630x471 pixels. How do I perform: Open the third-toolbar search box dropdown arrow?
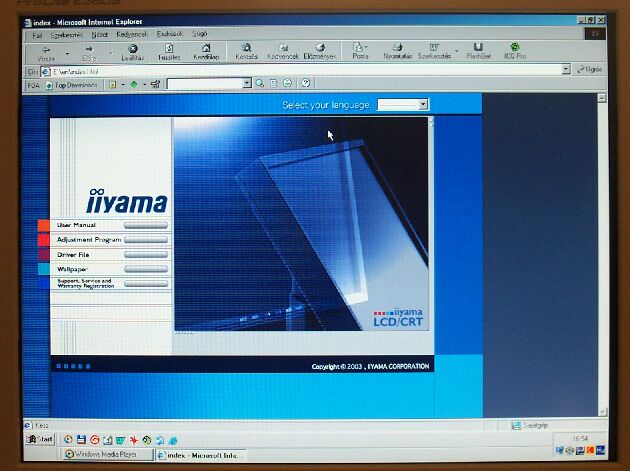247,83
